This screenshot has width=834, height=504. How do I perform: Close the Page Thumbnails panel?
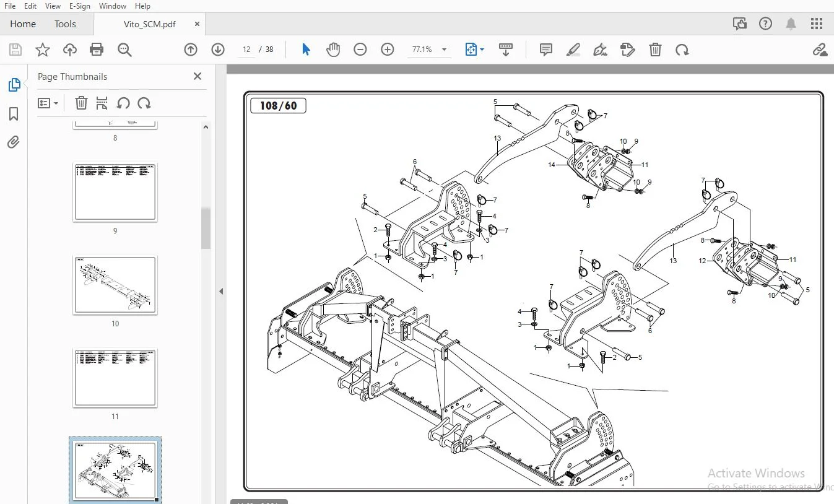click(198, 76)
